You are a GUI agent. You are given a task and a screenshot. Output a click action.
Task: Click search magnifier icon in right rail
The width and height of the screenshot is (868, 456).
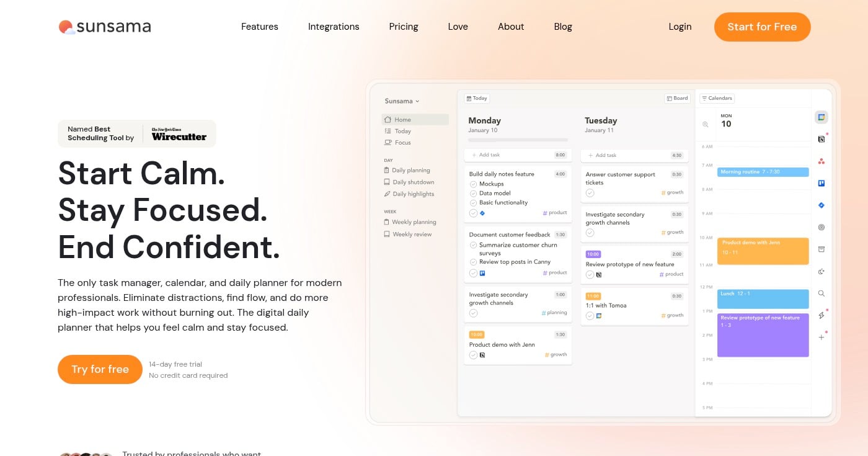(821, 293)
